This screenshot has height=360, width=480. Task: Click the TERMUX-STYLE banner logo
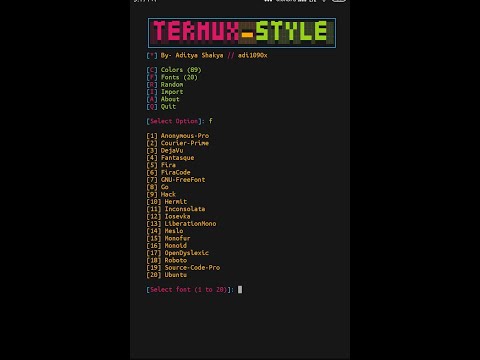[242, 33]
